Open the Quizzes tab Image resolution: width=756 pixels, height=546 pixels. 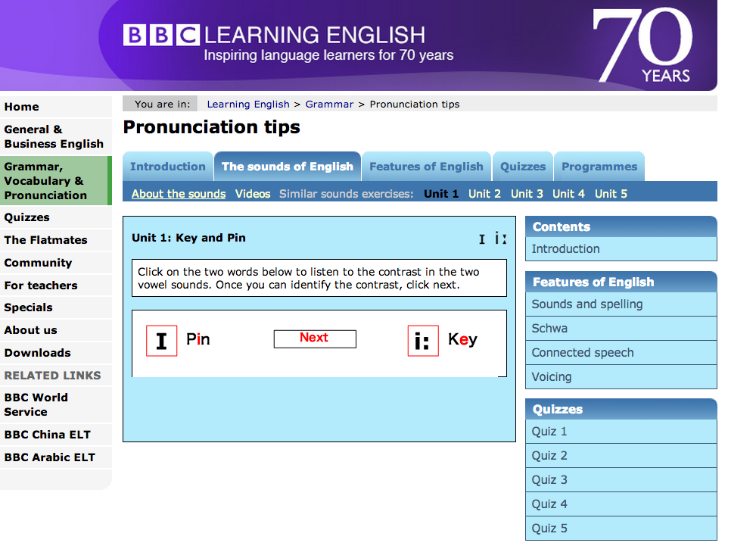[x=523, y=167]
